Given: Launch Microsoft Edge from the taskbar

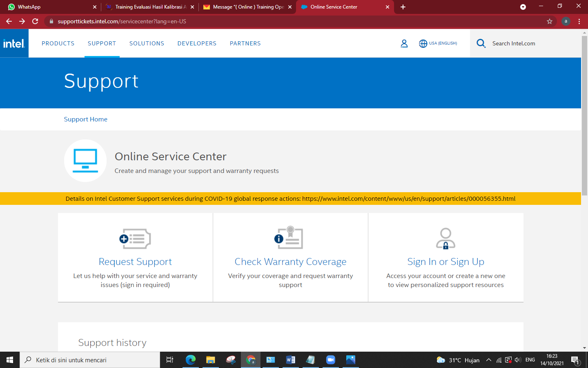Looking at the screenshot, I should point(191,360).
